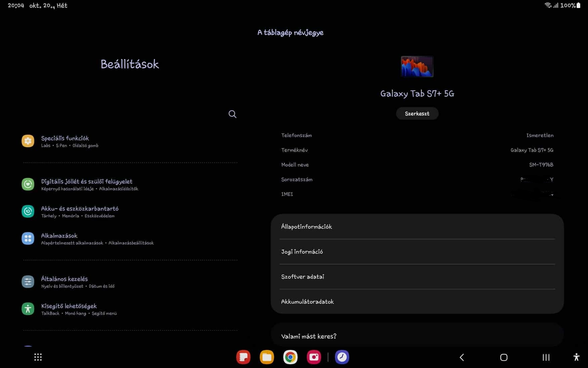Open the recent apps view
588x368 pixels.
point(546,357)
